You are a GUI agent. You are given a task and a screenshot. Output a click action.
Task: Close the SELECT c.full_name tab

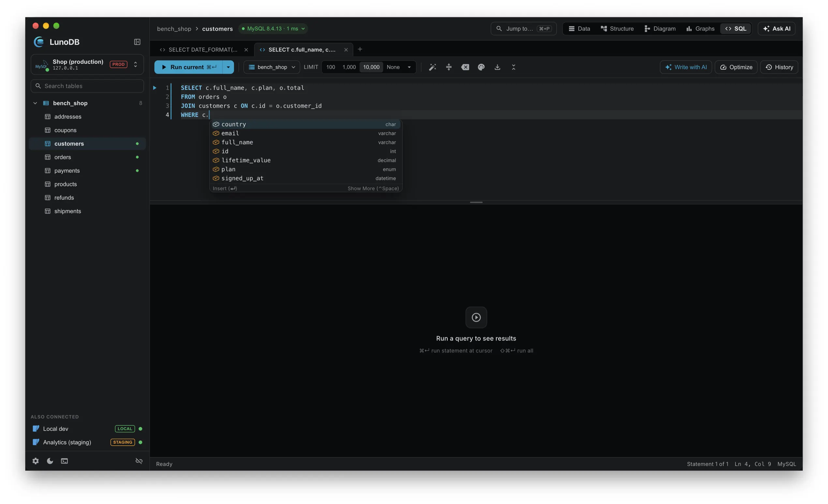tap(346, 50)
